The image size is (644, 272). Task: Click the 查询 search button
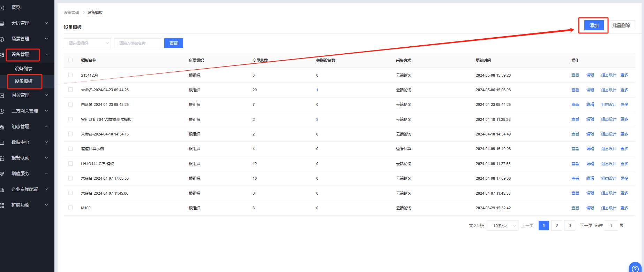coord(174,43)
